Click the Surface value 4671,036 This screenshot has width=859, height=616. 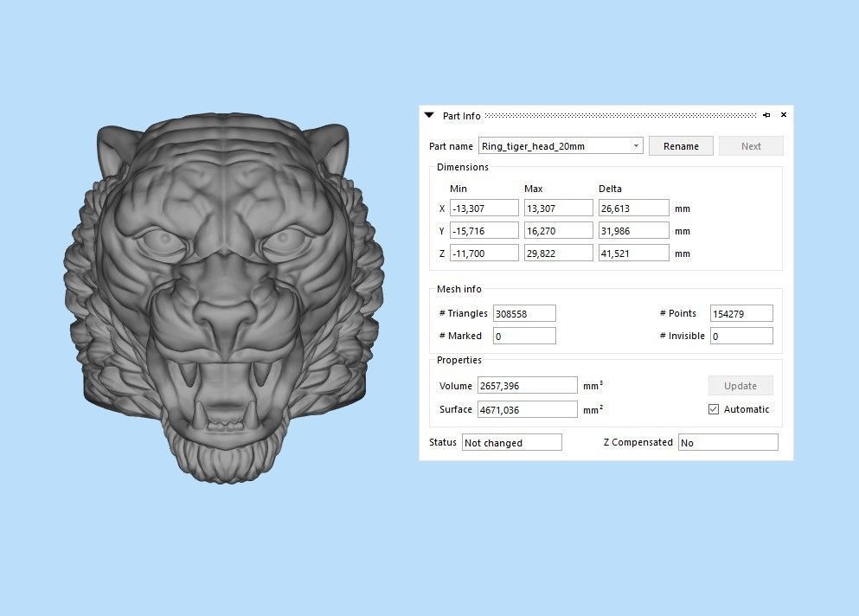[527, 409]
